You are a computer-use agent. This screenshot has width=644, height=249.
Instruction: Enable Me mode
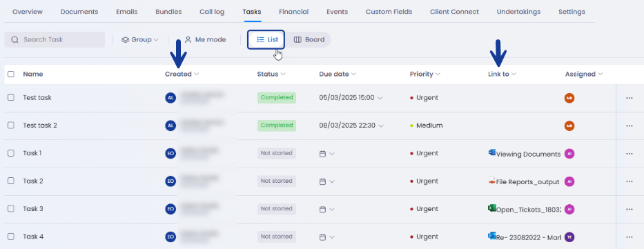pyautogui.click(x=206, y=40)
